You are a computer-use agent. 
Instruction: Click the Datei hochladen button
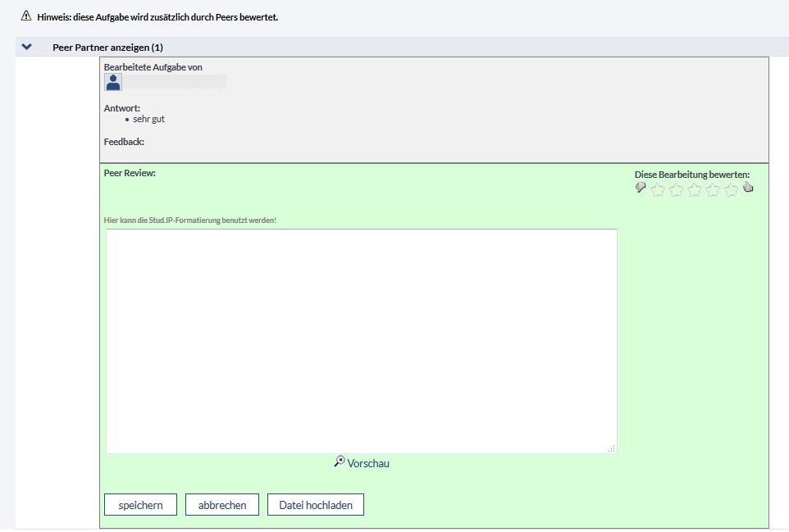[x=316, y=505]
